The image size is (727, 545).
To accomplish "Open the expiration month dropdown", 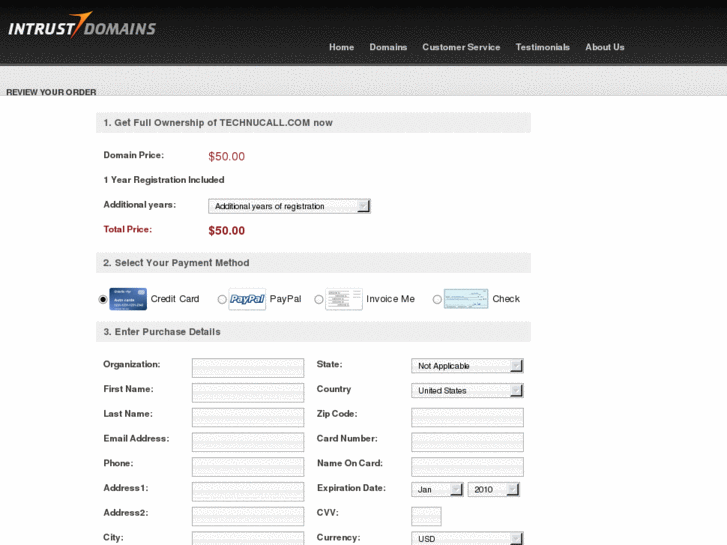I will click(437, 490).
